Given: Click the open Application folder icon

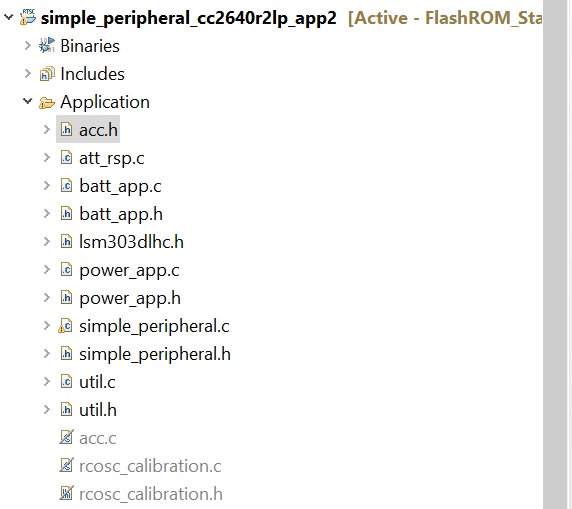Looking at the screenshot, I should (x=47, y=103).
